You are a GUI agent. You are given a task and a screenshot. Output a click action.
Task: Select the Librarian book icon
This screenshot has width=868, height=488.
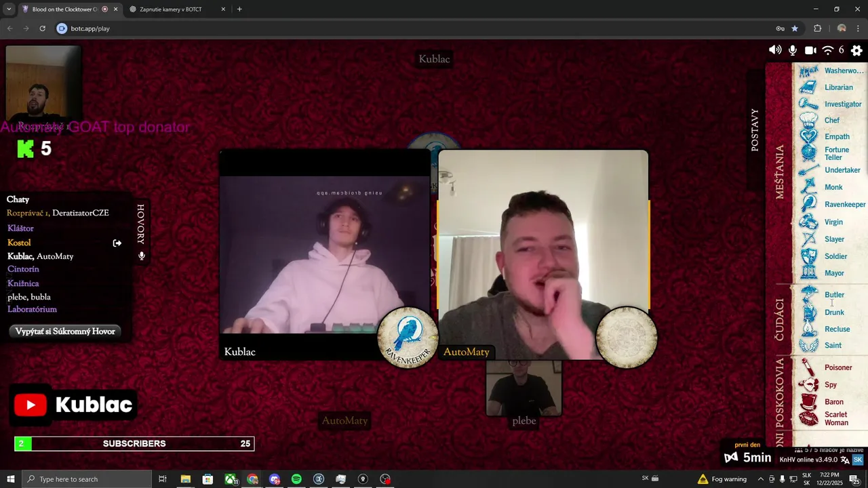coord(808,87)
